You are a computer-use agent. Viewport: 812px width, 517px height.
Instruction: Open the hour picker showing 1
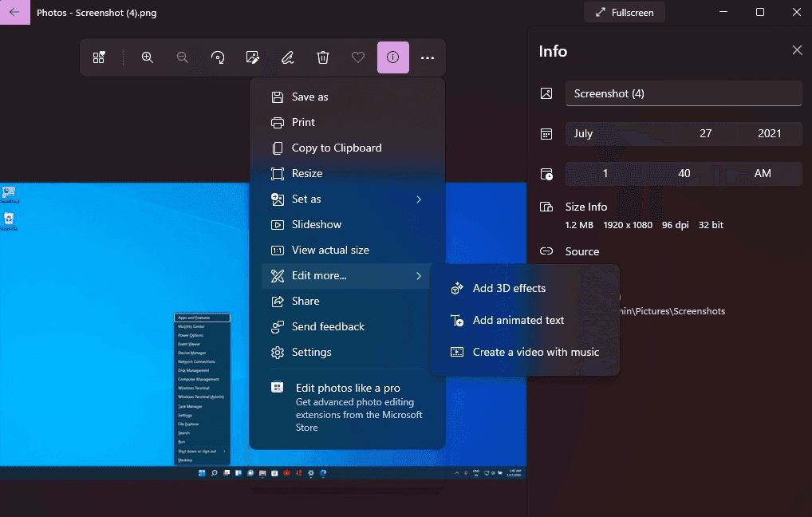(605, 174)
